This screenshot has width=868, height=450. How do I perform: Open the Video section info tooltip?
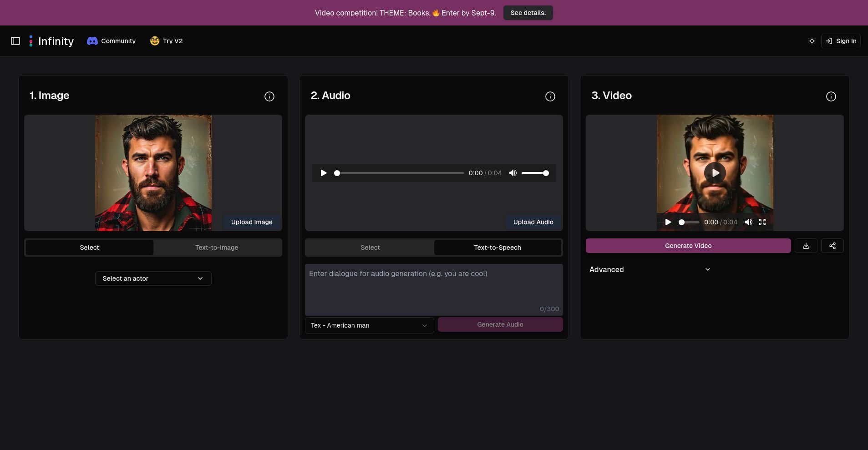(x=831, y=96)
